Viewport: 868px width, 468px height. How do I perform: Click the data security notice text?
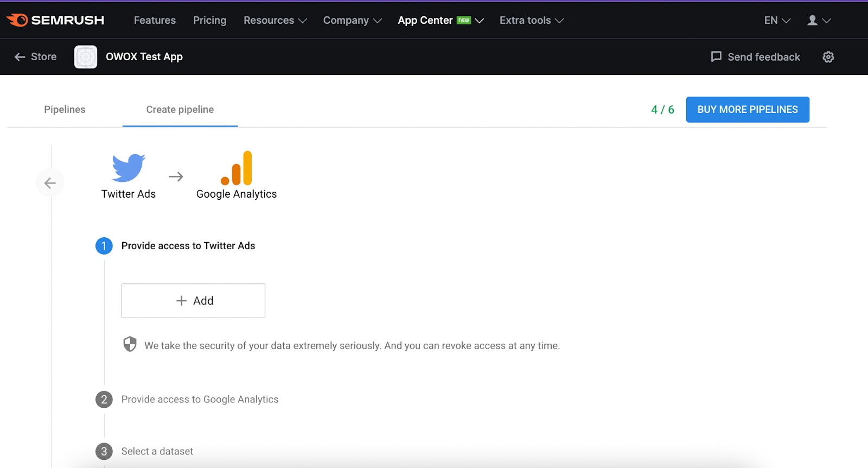coord(352,346)
